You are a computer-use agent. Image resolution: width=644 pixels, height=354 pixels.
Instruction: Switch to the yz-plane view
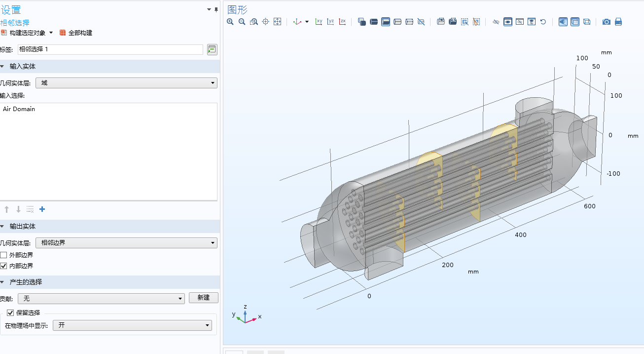coord(330,22)
